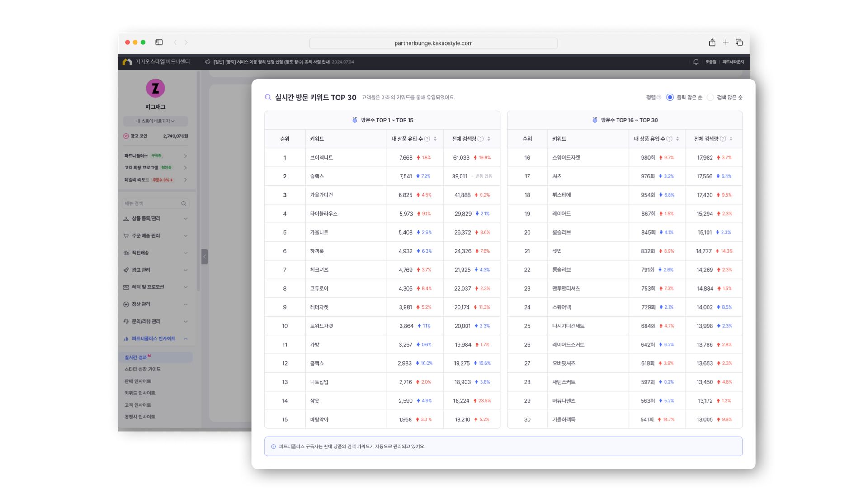The image size is (868, 488).
Task: Go forward using browser forward arrow
Action: (186, 42)
